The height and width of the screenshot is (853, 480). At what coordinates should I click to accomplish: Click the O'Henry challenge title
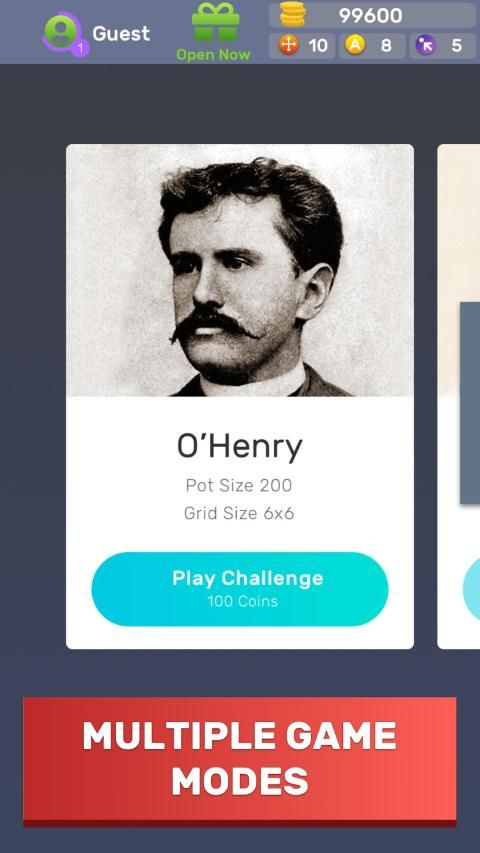tap(240, 447)
